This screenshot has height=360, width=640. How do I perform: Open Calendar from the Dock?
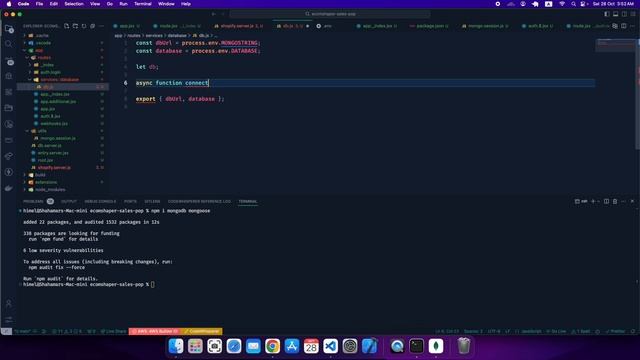tap(311, 346)
